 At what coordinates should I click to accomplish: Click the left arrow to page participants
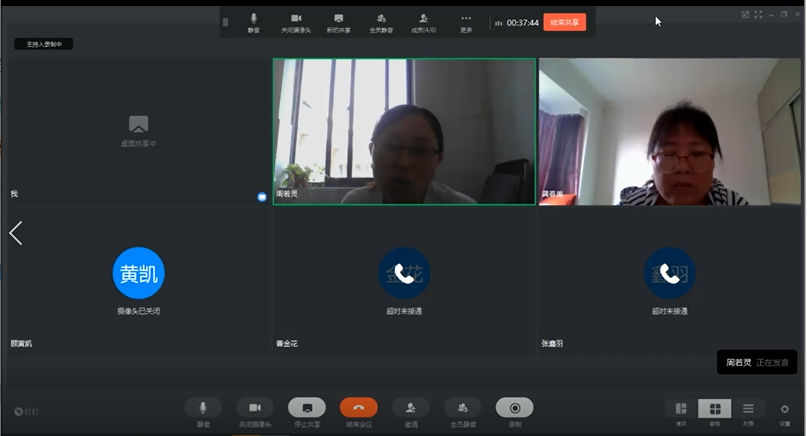click(x=15, y=233)
